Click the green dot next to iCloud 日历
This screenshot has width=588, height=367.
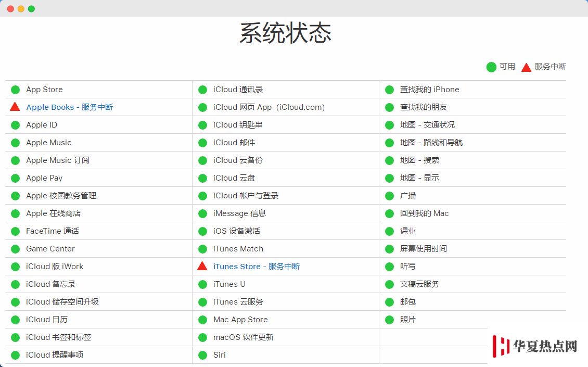tap(16, 320)
